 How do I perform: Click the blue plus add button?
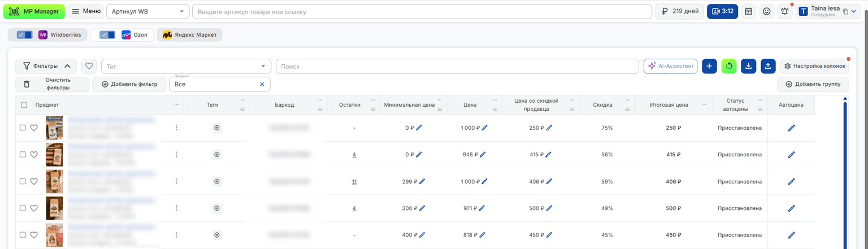(710, 66)
